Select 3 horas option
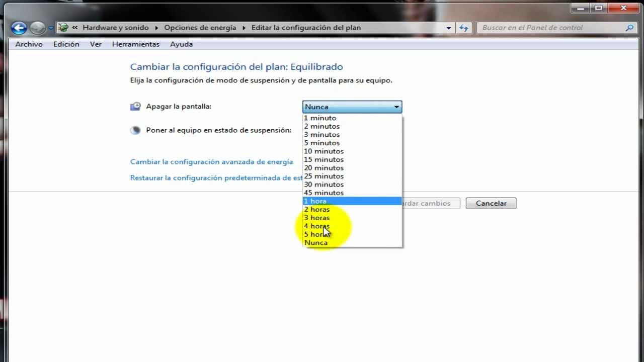This screenshot has width=644, height=362. [352, 218]
